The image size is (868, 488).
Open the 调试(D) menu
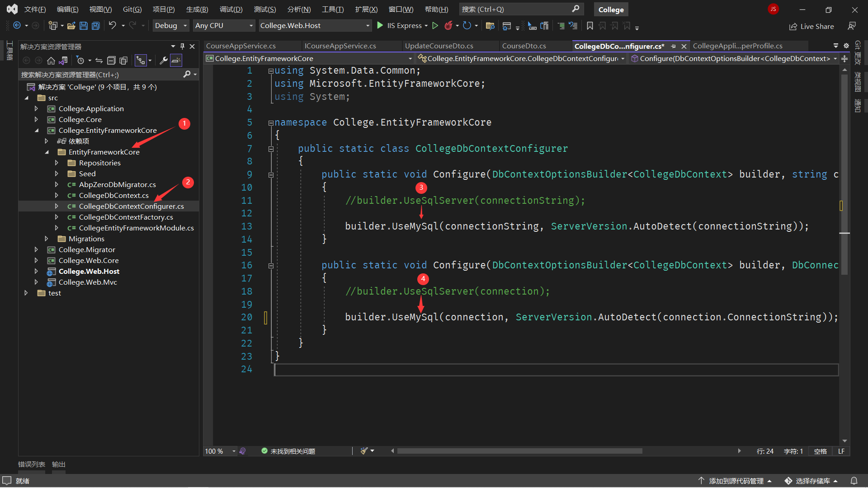[231, 9]
